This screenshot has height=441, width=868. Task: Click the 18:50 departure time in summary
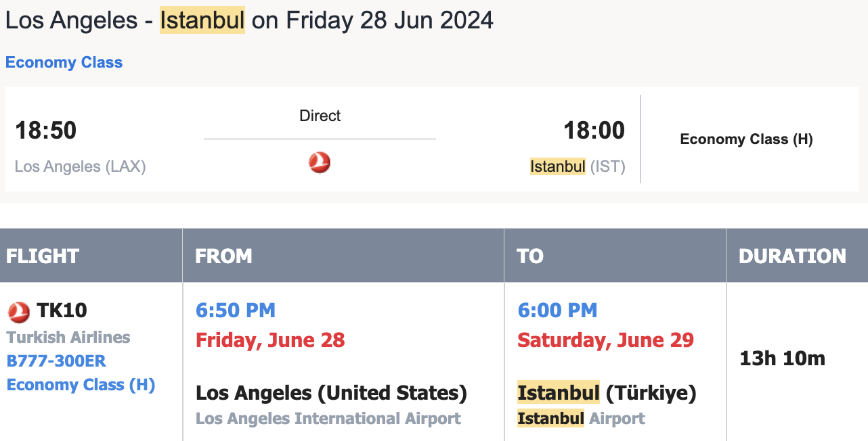click(46, 130)
